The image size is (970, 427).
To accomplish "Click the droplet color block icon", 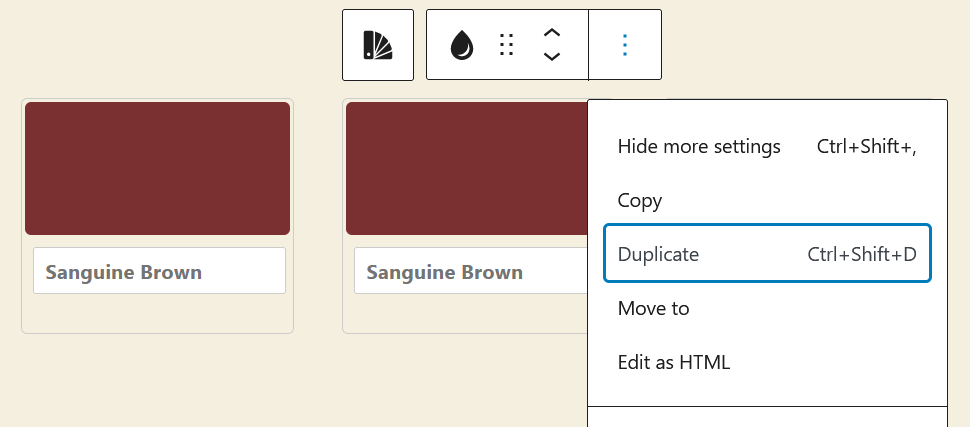I will coord(461,45).
